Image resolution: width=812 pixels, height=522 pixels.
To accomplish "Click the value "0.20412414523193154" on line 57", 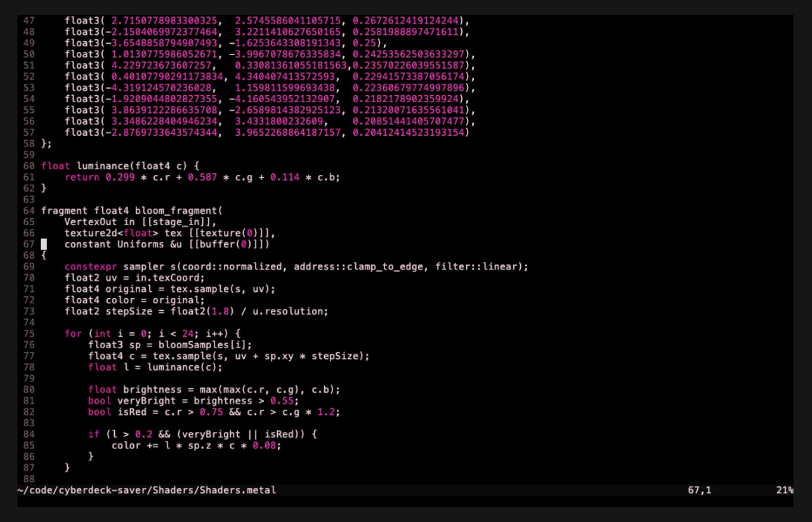I will [409, 133].
